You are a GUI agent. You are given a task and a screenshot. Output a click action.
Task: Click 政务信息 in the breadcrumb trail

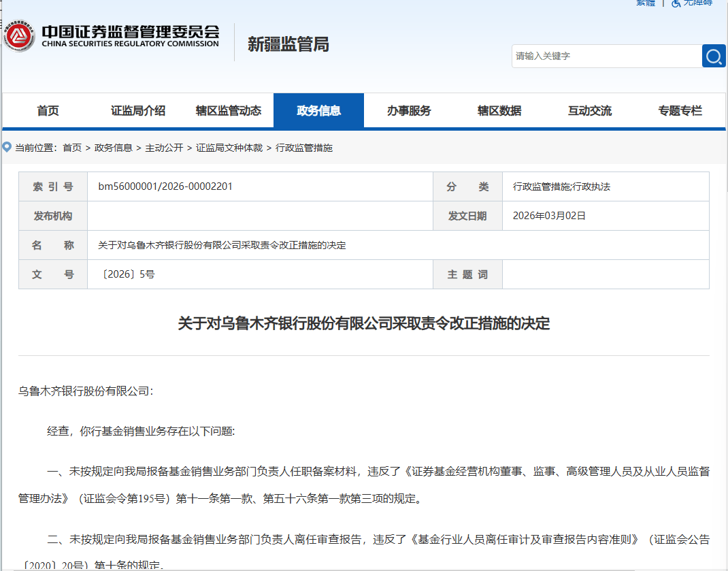(x=113, y=148)
